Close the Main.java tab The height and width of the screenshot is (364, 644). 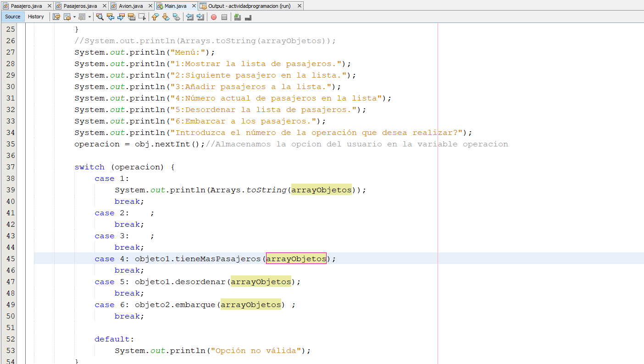click(x=193, y=6)
